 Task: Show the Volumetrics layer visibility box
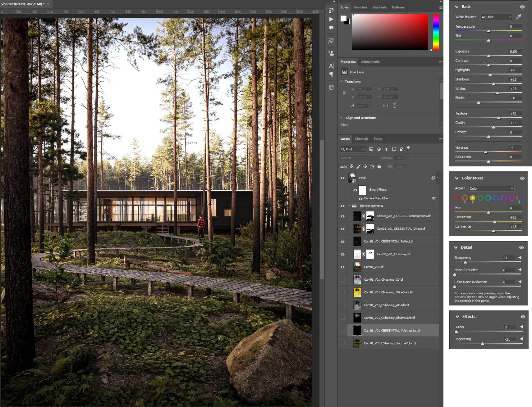[x=342, y=331]
